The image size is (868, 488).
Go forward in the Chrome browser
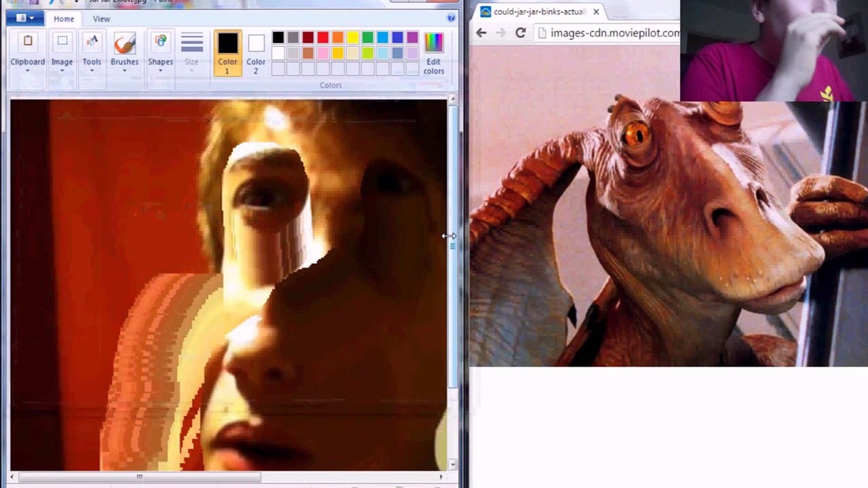pos(500,33)
